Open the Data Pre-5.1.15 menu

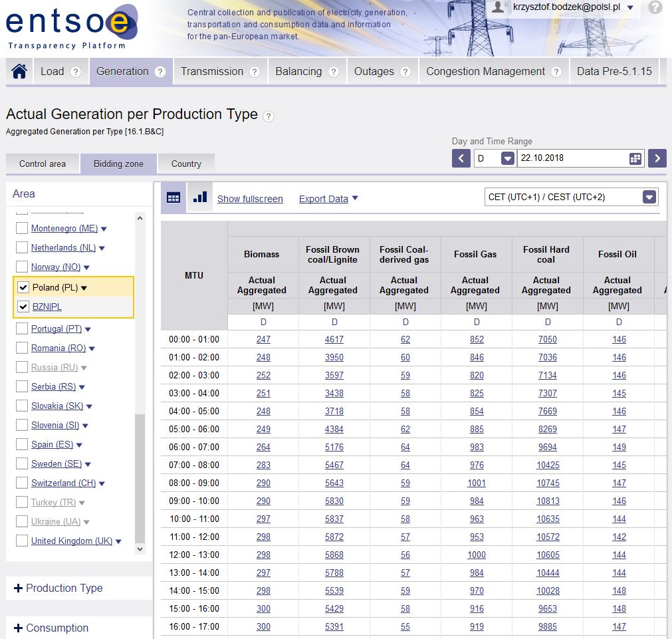click(x=614, y=71)
